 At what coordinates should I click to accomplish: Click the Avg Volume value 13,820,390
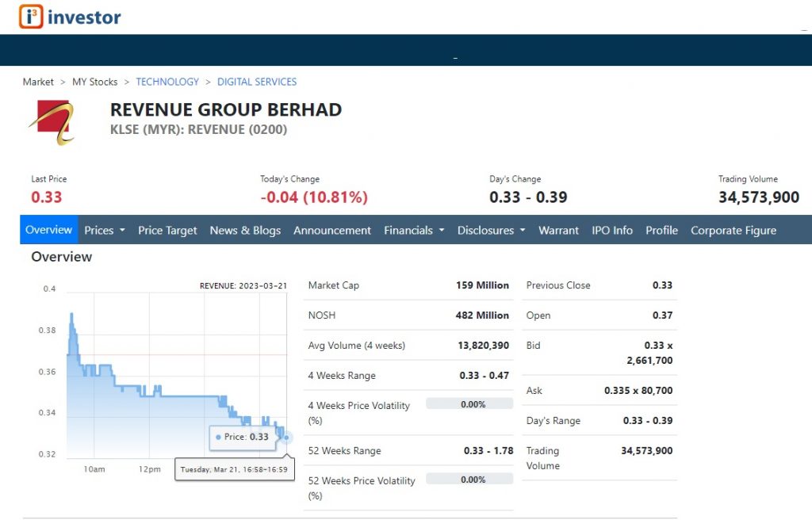tap(483, 346)
